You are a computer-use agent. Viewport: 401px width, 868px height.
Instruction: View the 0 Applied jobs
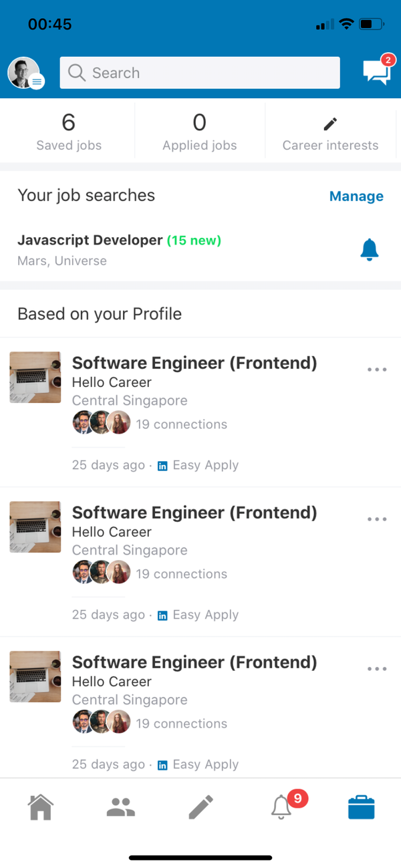[199, 132]
